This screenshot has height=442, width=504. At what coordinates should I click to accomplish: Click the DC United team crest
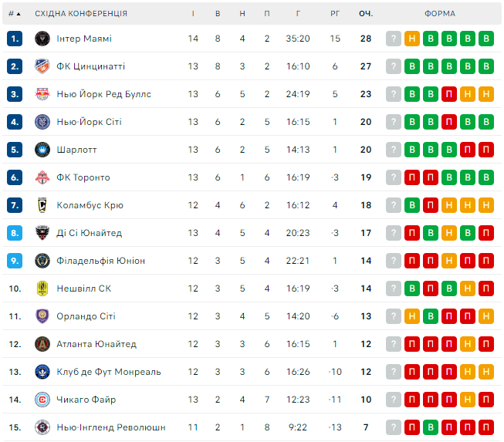pyautogui.click(x=42, y=233)
